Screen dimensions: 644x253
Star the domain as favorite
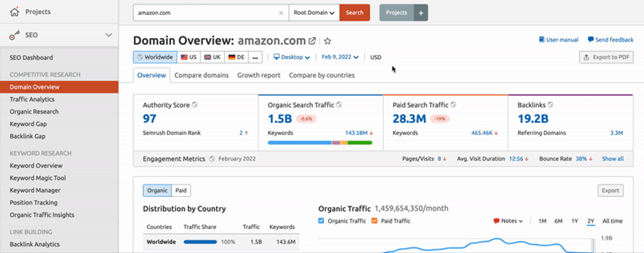327,41
